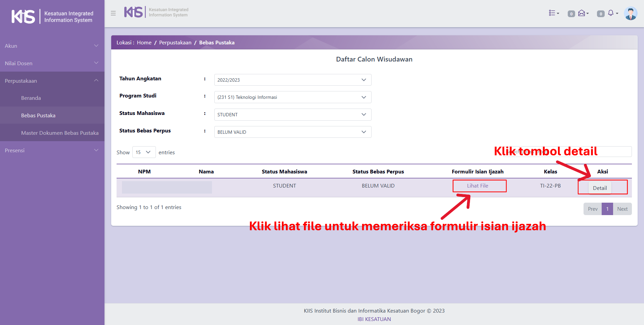Expand the Akun sidebar menu
This screenshot has width=644, height=325.
pos(52,46)
